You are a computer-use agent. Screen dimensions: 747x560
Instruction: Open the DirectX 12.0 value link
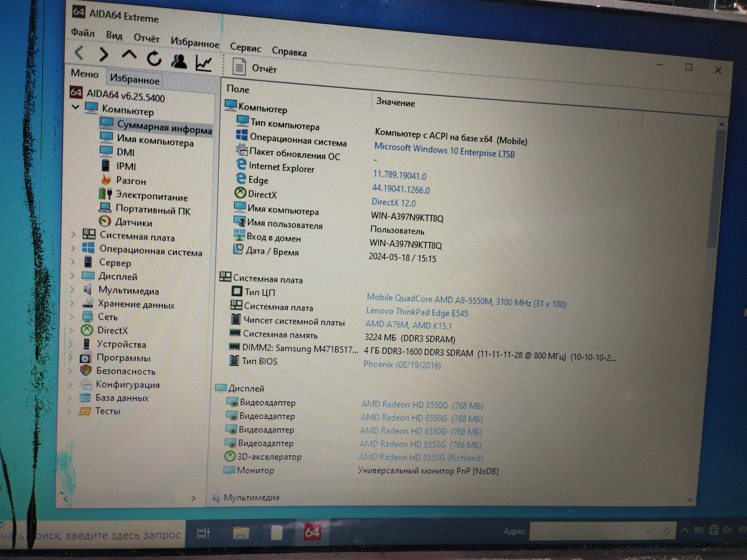(x=393, y=202)
